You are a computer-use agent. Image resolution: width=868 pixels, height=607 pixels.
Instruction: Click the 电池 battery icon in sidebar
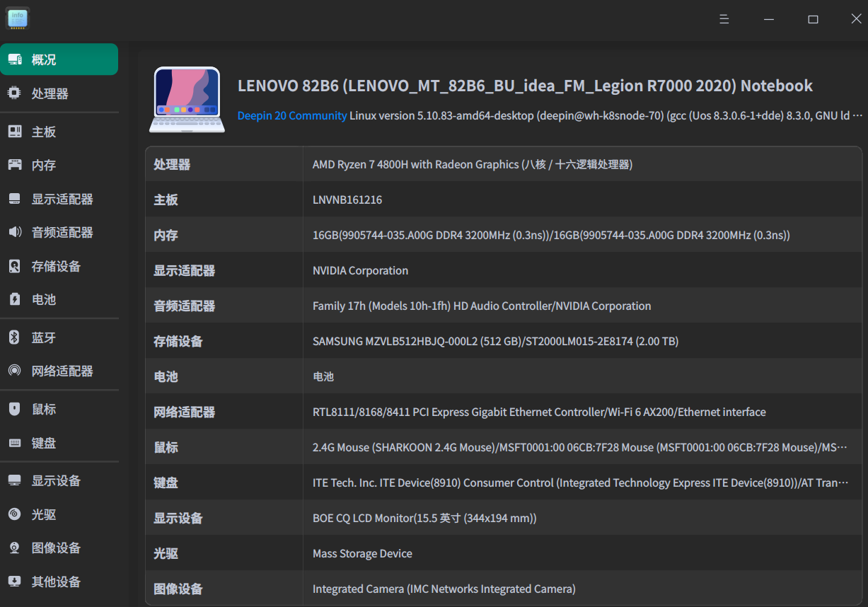coord(14,299)
